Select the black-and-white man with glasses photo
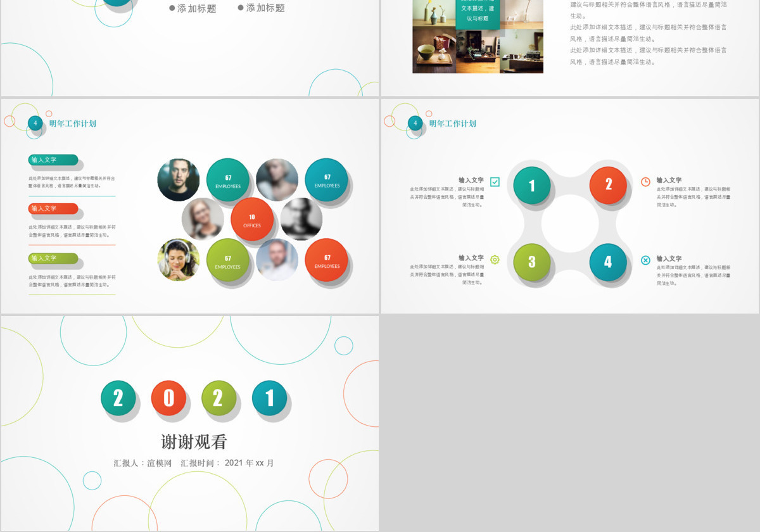This screenshot has width=760, height=532. pos(301,219)
